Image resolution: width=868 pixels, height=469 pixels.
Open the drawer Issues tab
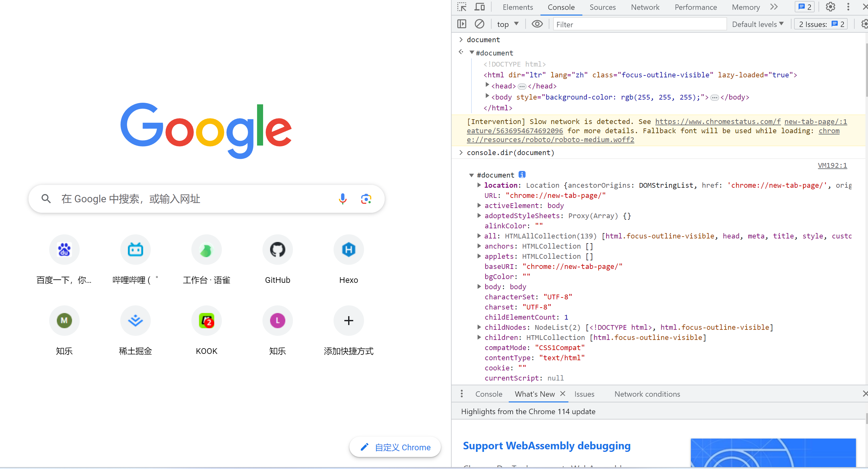tap(584, 394)
